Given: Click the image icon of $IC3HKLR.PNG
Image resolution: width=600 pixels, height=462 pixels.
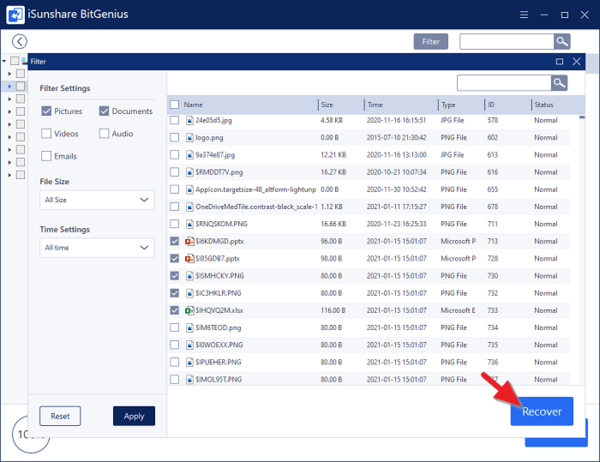Looking at the screenshot, I should (189, 293).
